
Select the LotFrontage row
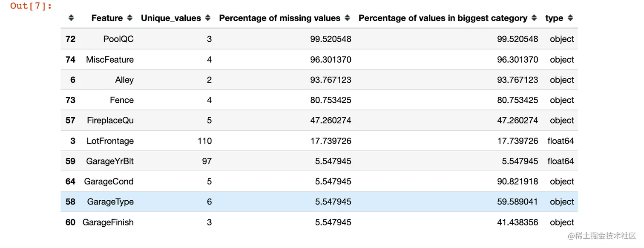[319, 141]
